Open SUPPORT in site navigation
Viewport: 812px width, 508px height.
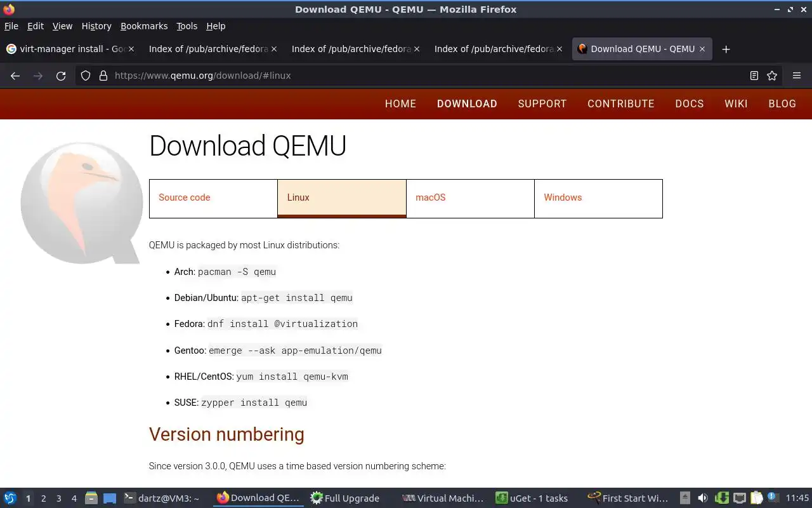click(542, 104)
